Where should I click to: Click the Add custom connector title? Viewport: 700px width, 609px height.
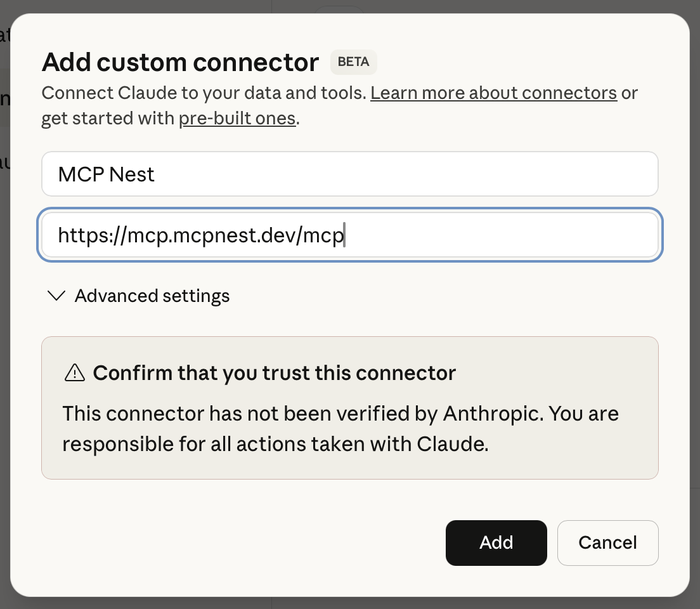[180, 62]
